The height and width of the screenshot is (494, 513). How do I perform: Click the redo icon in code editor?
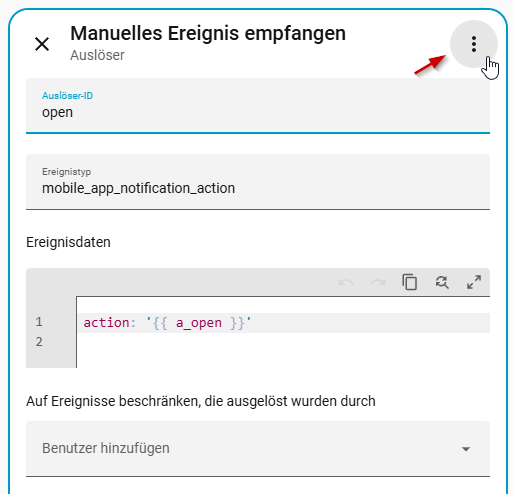point(378,283)
